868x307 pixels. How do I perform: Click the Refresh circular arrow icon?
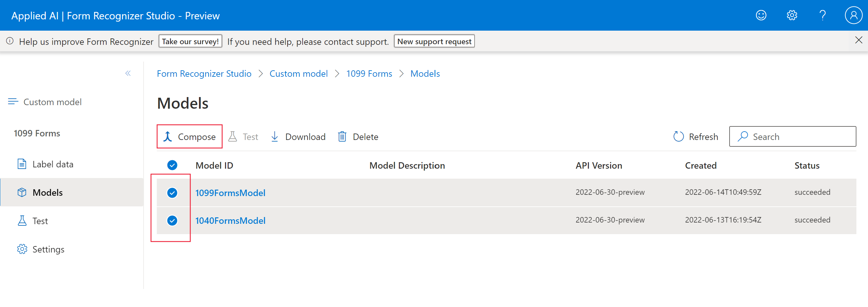pyautogui.click(x=678, y=136)
